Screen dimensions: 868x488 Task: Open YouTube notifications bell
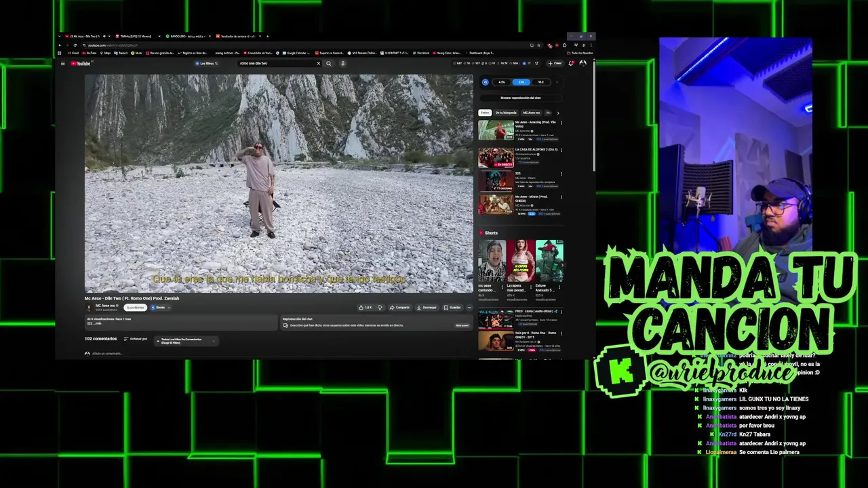point(571,64)
